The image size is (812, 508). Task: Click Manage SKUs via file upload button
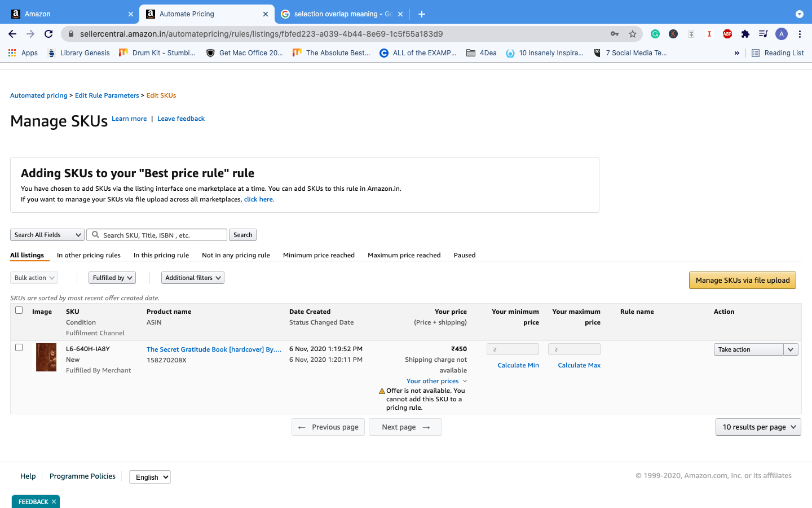tap(742, 281)
